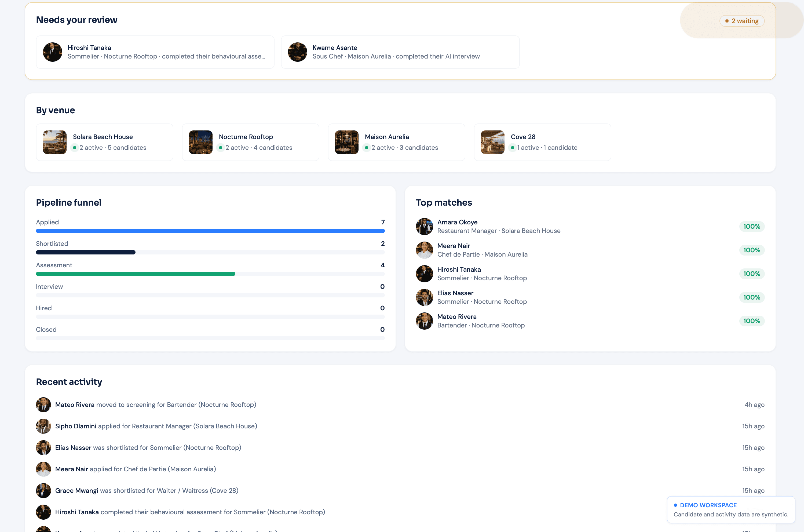
Task: Click 'Chef de Partie · Maison Aurelia' subtitle
Action: click(x=482, y=254)
